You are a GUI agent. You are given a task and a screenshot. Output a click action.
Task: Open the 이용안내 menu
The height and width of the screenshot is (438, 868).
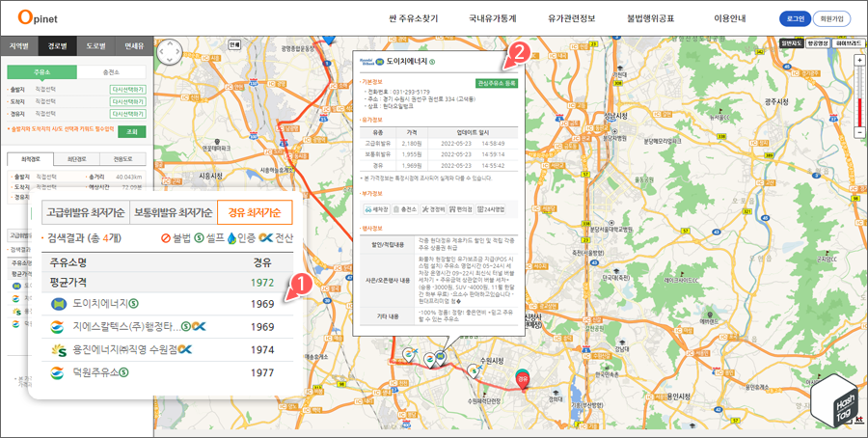(x=730, y=18)
